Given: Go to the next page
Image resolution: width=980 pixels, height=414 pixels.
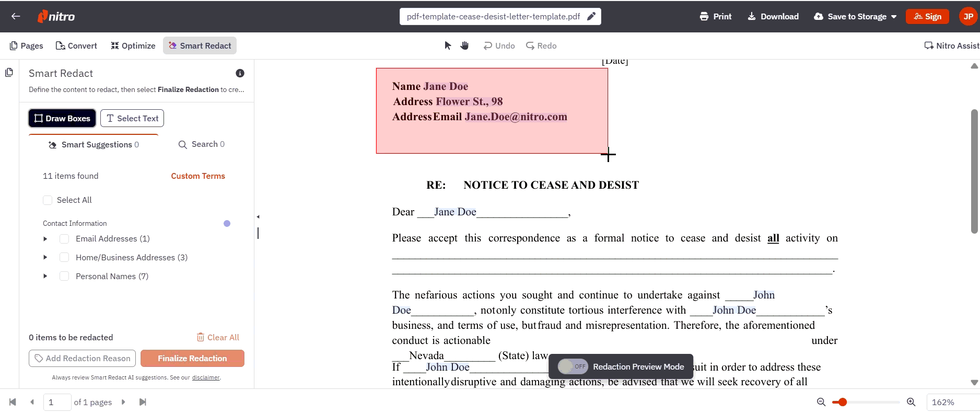Looking at the screenshot, I should [123, 402].
